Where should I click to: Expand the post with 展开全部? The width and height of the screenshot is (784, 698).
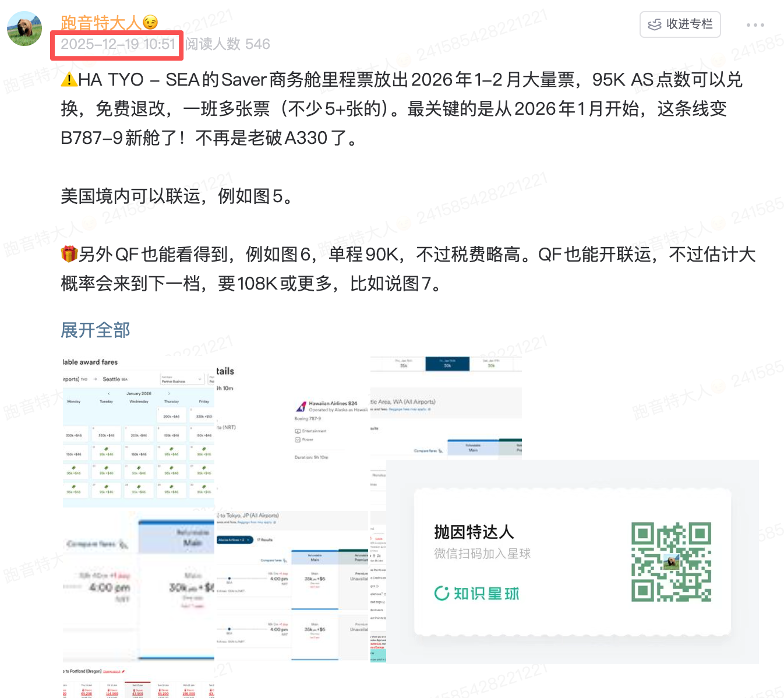[95, 330]
